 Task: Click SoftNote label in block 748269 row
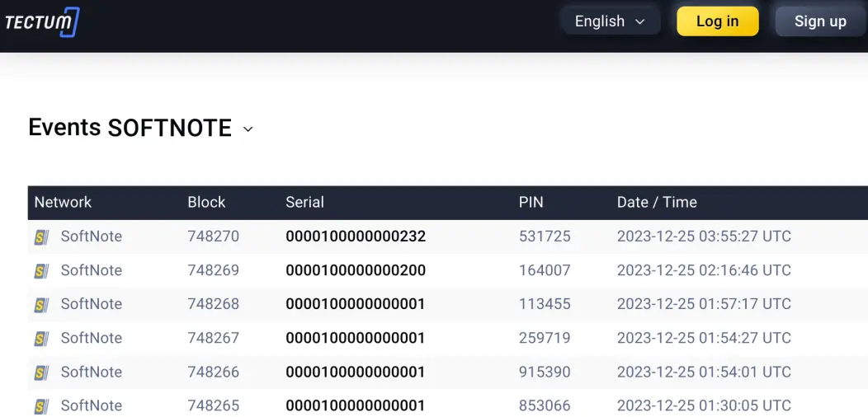[x=92, y=270]
